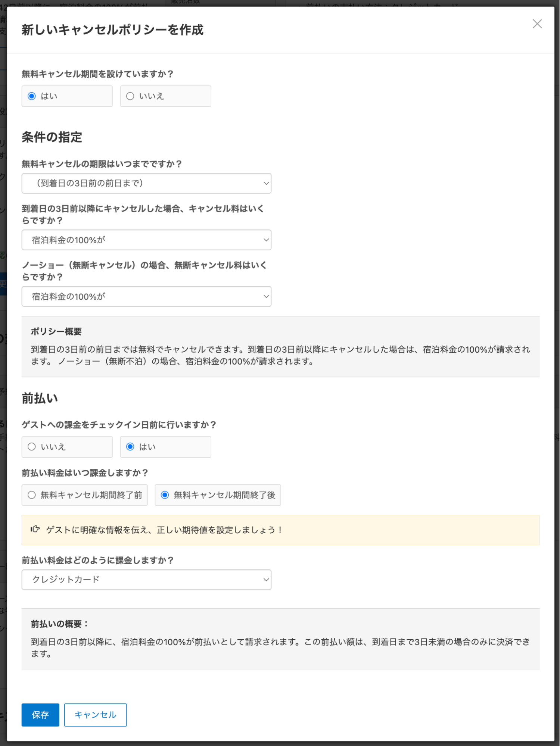
Task: Click the dialog title 新しいキャンセルポリシーを作成
Action: point(112,30)
